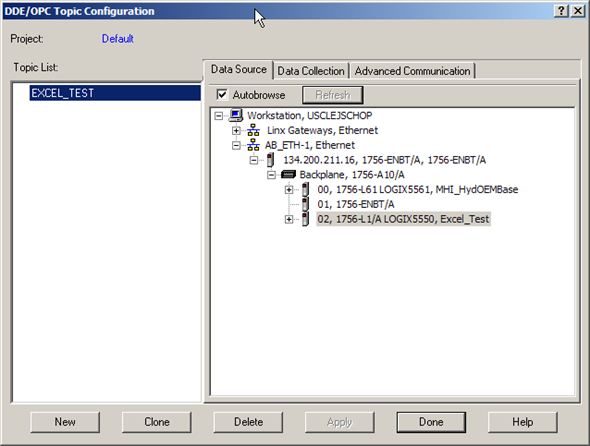This screenshot has width=590, height=446.
Task: Collapse the Backplane 1756-A10/A node
Action: pyautogui.click(x=271, y=175)
